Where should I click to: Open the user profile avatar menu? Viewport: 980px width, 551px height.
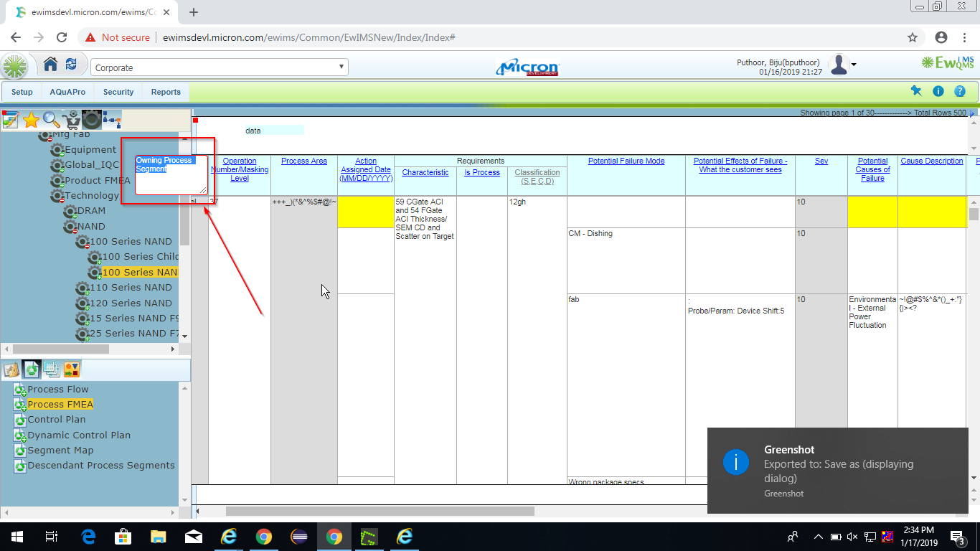pyautogui.click(x=842, y=65)
